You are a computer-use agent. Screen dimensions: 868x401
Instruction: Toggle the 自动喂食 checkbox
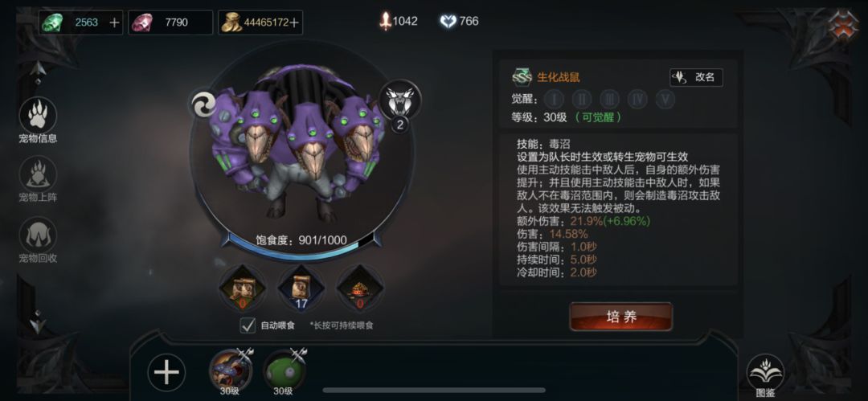[248, 325]
